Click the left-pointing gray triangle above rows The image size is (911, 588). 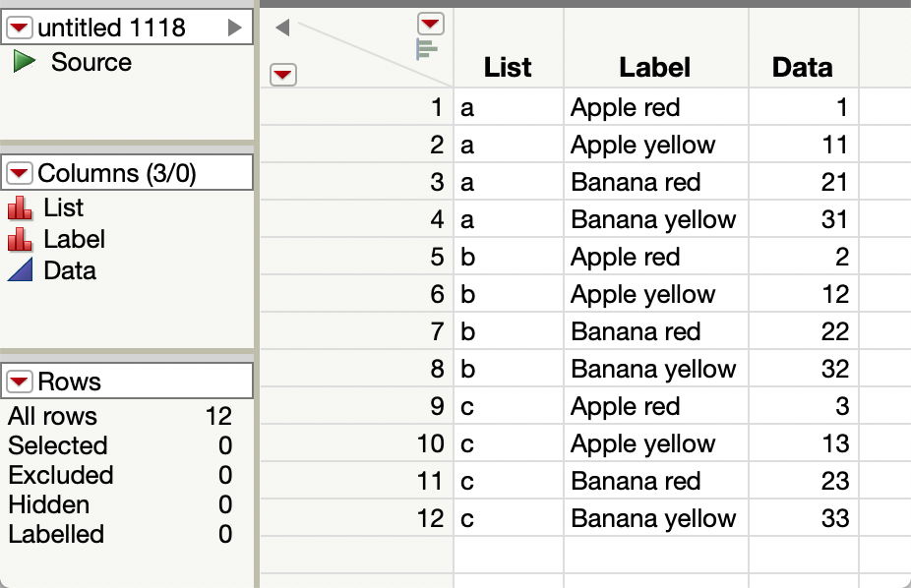[282, 28]
